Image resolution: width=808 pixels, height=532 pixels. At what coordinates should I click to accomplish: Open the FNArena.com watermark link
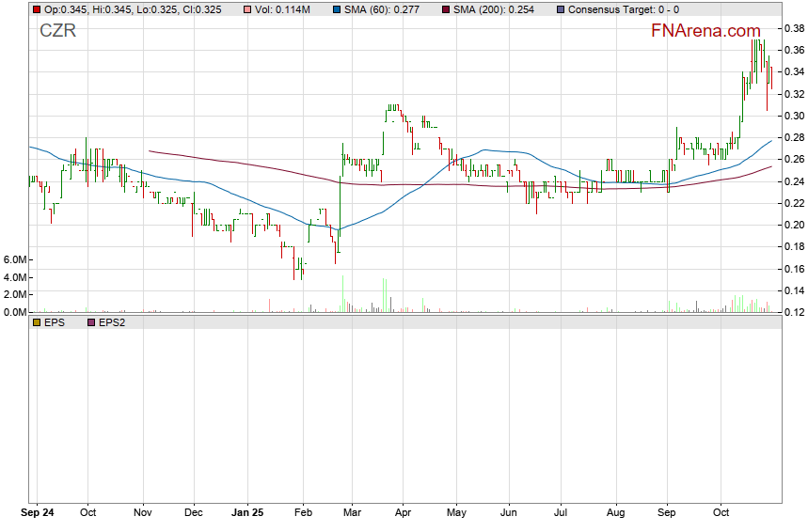[705, 30]
